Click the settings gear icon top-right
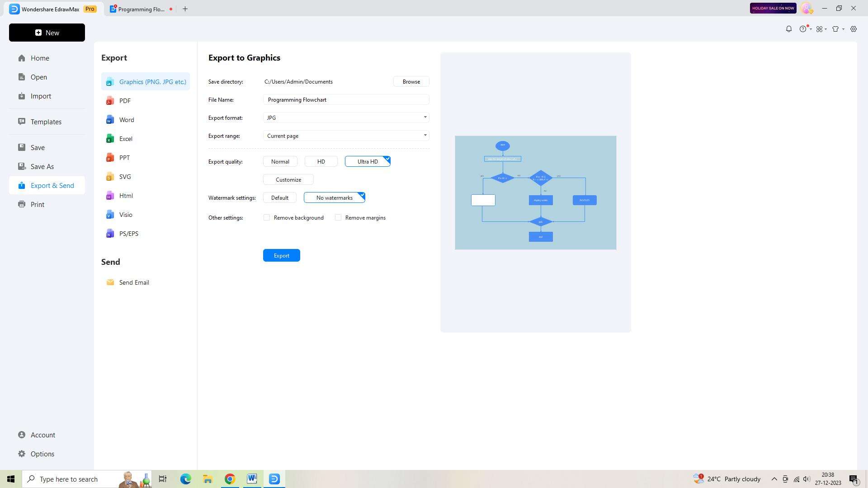 pos(854,29)
